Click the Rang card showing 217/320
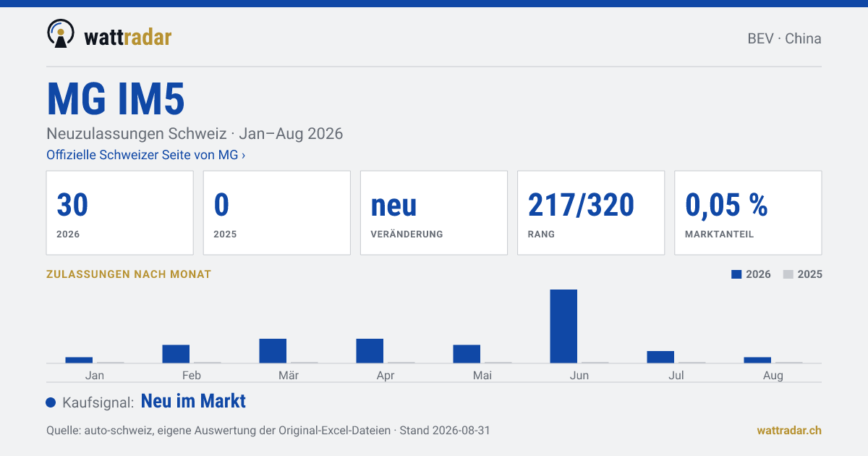Viewport: 868px width, 456px height. click(591, 213)
